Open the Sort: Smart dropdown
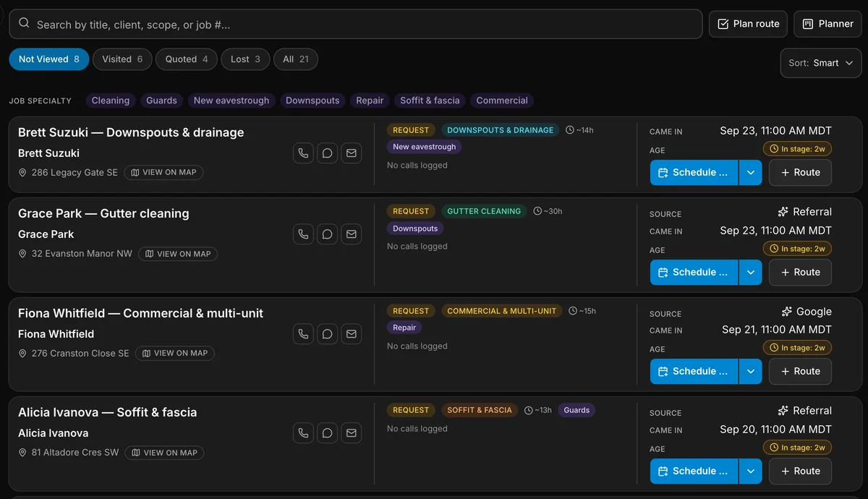The height and width of the screenshot is (499, 868). [x=821, y=63]
